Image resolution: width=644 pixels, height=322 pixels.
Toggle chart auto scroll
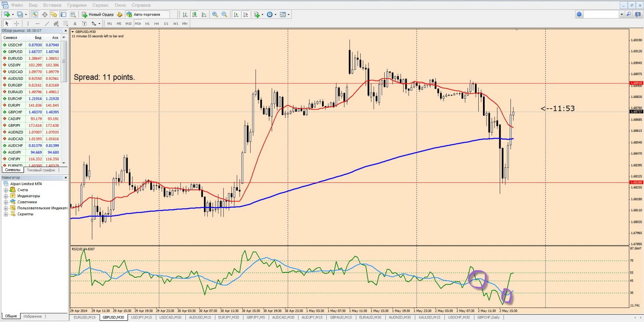tap(236, 14)
